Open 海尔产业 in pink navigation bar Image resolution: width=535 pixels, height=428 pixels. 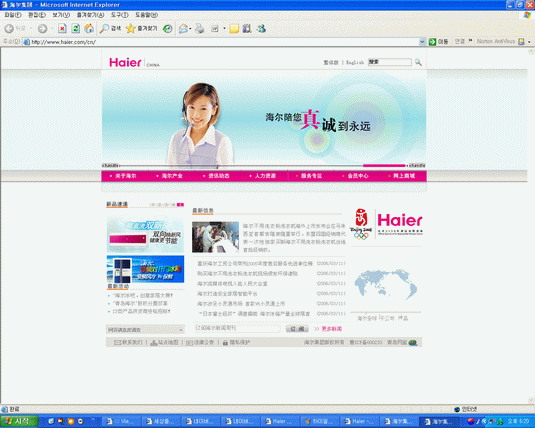pos(172,176)
